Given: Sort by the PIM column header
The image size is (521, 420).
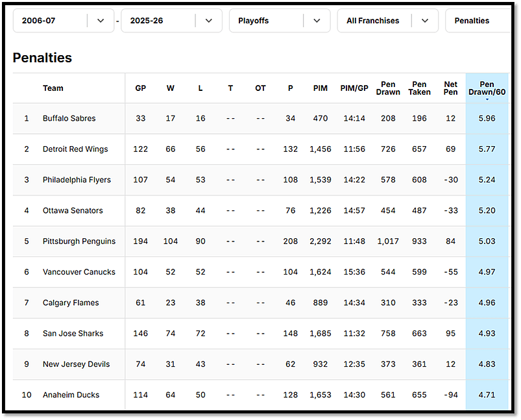Looking at the screenshot, I should point(321,88).
